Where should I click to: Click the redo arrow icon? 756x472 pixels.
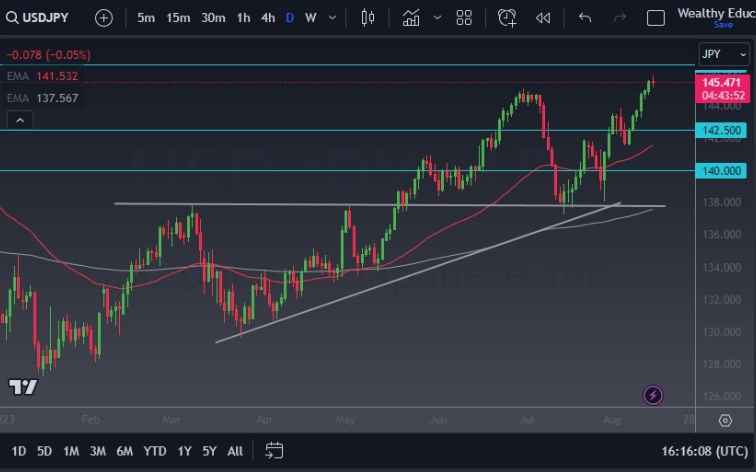click(619, 18)
